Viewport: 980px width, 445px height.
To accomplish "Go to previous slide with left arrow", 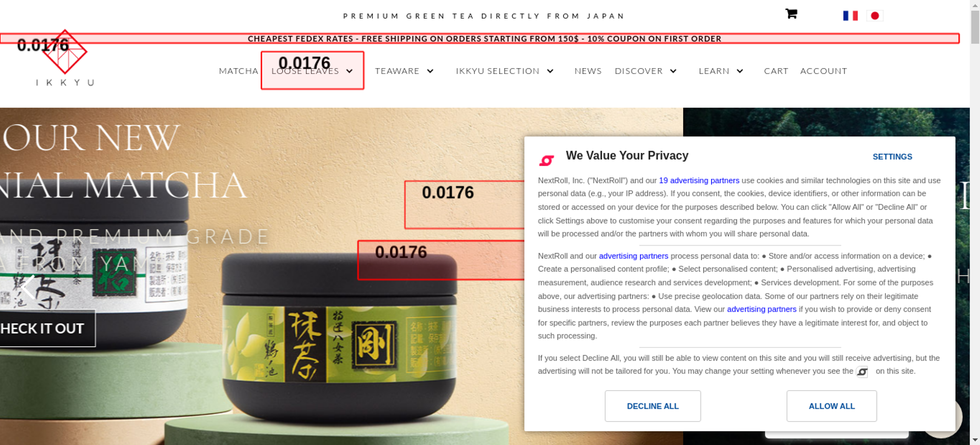I will (29, 287).
